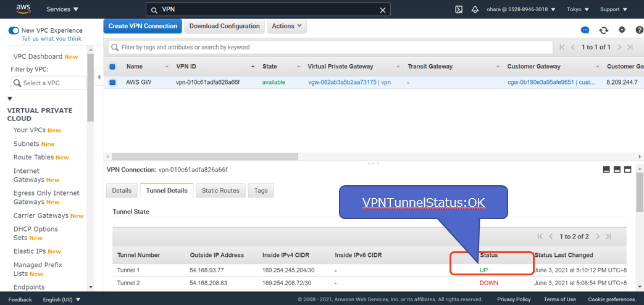Open the Virtual Private Gateway column arrow
Viewport: 644px width, 305px height.
398,67
